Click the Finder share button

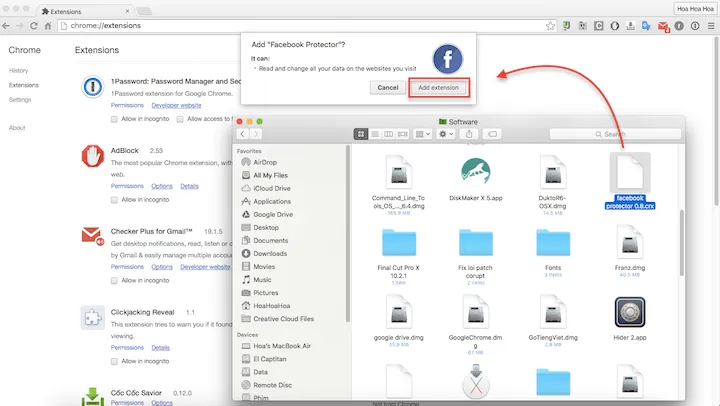click(469, 133)
